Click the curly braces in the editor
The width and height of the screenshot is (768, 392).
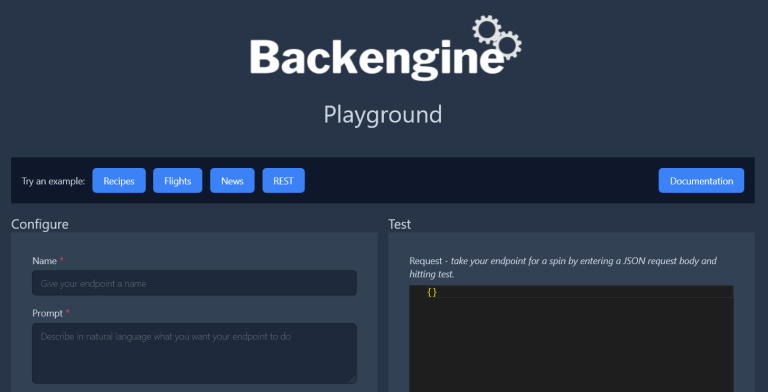coord(432,293)
